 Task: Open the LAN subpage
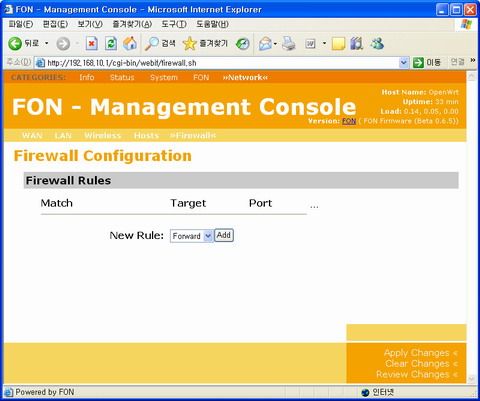click(63, 135)
